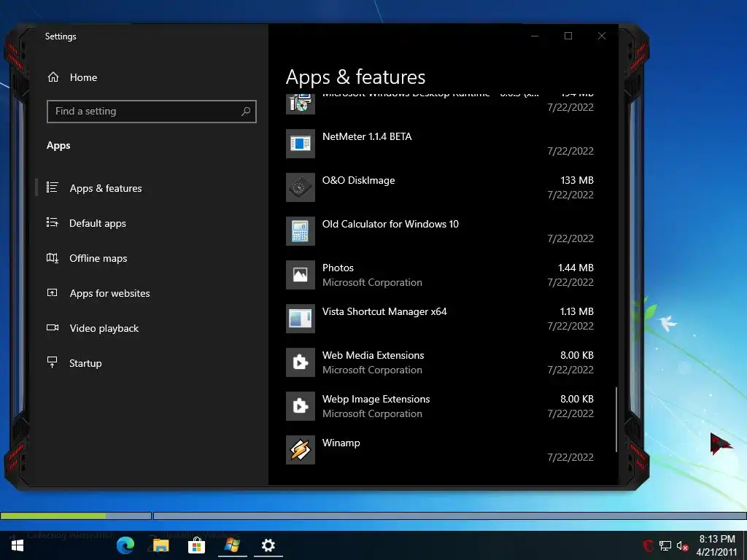This screenshot has height=560, width=747.
Task: Click the 133 MB size value
Action: (577, 181)
